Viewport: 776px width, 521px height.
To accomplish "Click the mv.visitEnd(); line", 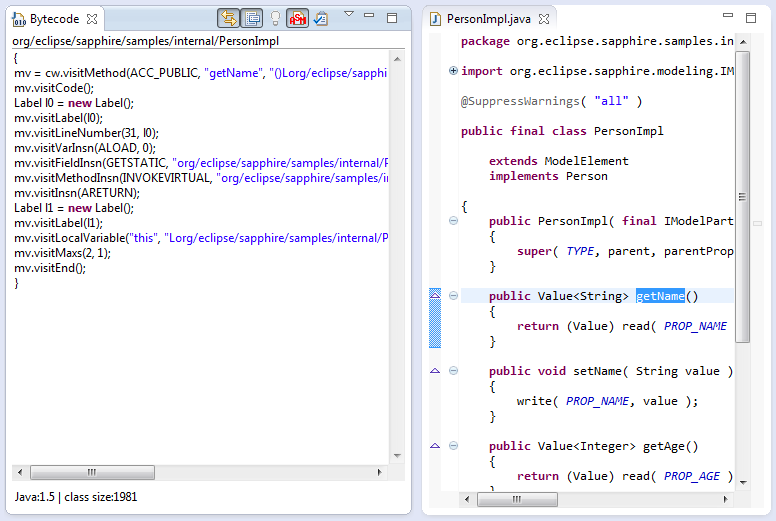I will pyautogui.click(x=50, y=268).
